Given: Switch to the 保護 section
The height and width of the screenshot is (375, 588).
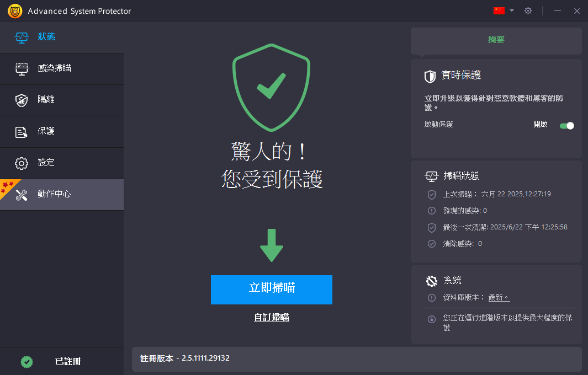Looking at the screenshot, I should point(62,132).
